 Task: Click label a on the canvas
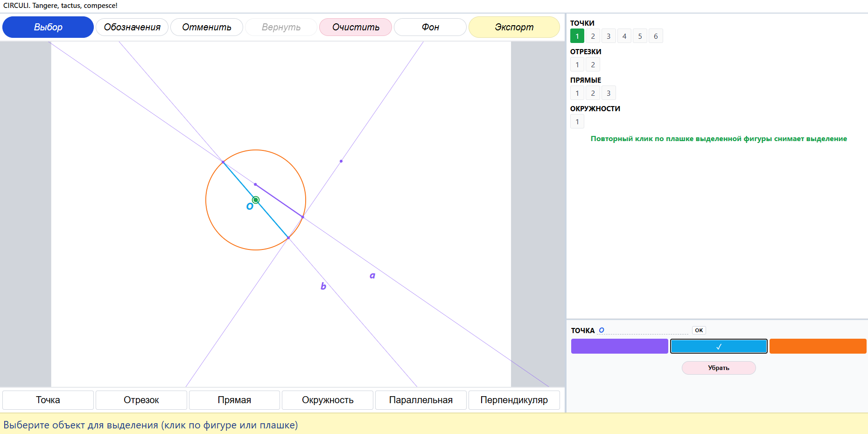pos(372,276)
